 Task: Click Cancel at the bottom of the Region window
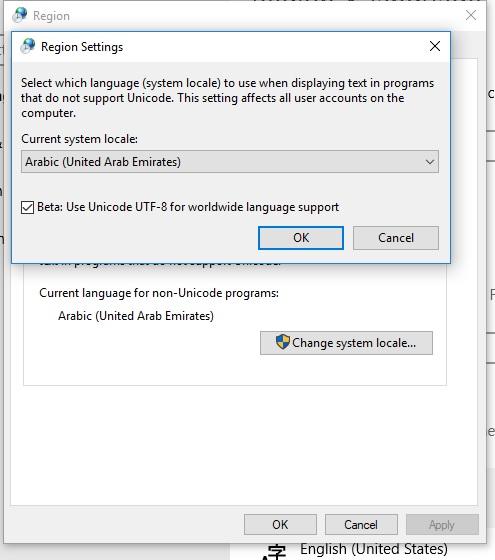[x=361, y=524]
